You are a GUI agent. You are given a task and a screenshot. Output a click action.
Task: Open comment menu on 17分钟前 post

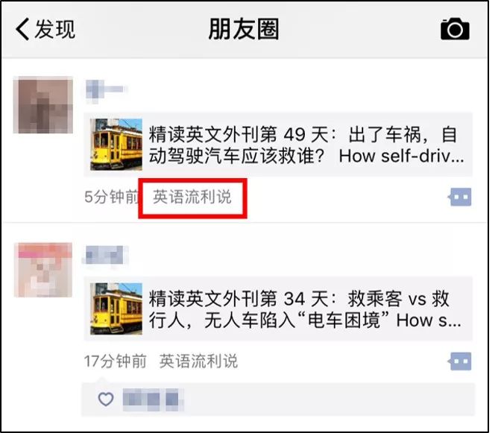[x=460, y=361]
